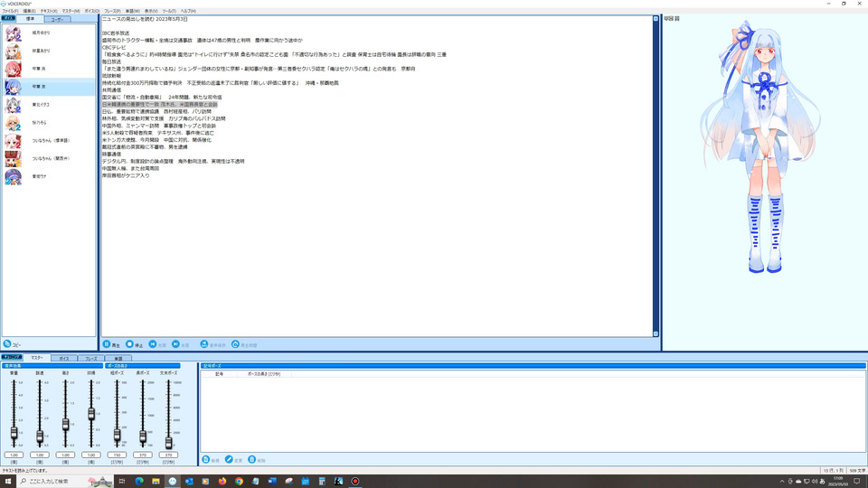Viewport: 868px width, 488px height.
Task: Open the 表示 menu
Action: click(x=151, y=11)
